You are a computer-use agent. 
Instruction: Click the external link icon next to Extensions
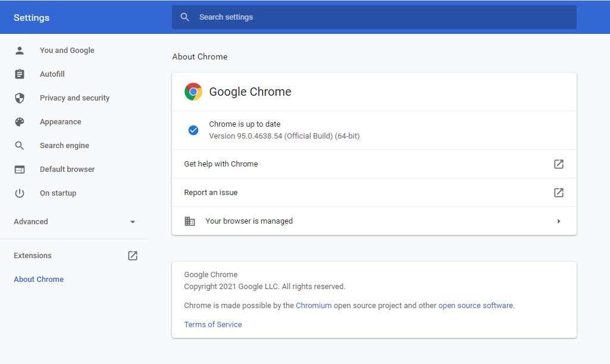(x=133, y=256)
